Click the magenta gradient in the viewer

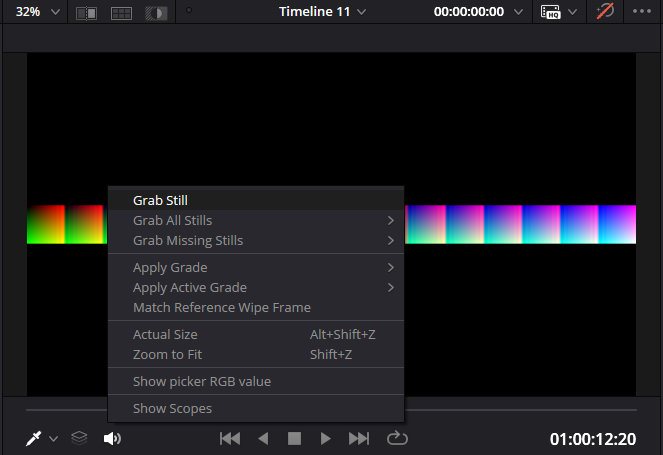tap(521, 225)
